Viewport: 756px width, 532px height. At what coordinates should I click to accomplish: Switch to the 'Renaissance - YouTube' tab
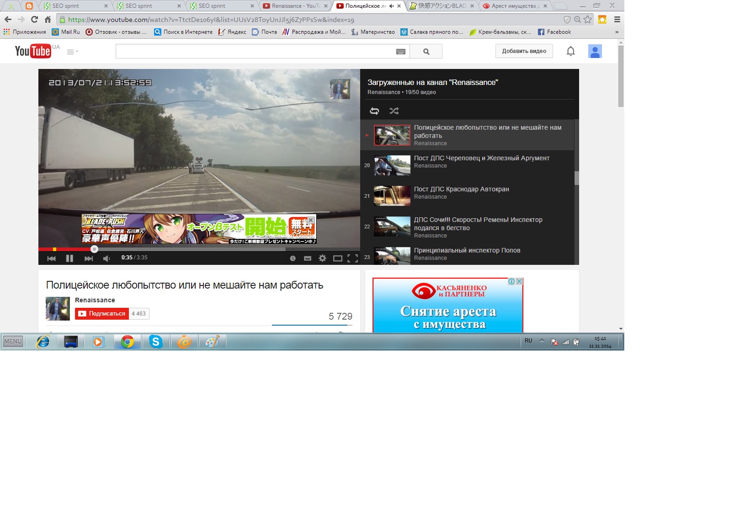(295, 6)
